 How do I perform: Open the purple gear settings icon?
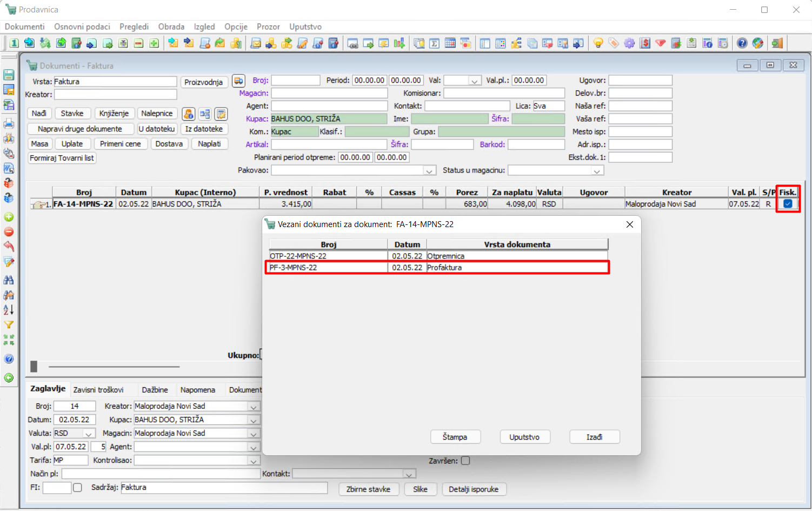pyautogui.click(x=629, y=43)
